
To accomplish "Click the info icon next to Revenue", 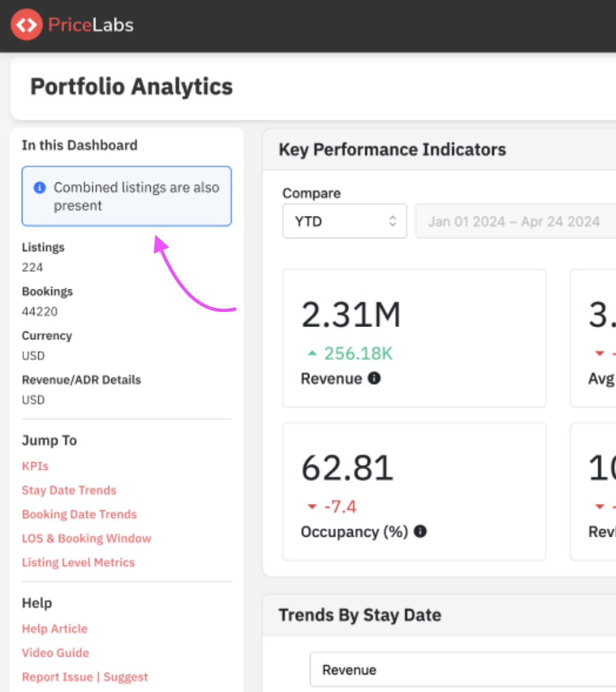I will click(x=374, y=378).
